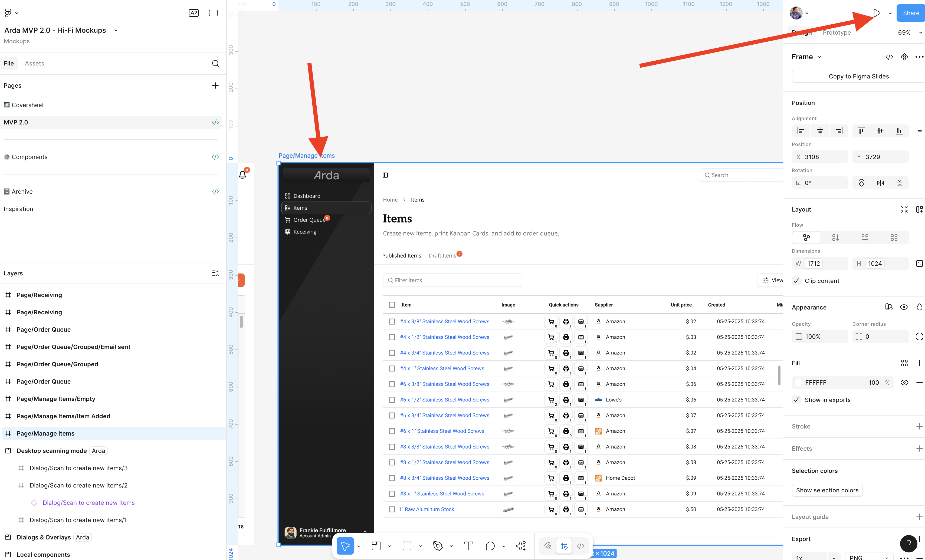925x560 pixels.
Task: Click flip horizontal icon in Rotation row
Action: (x=880, y=183)
